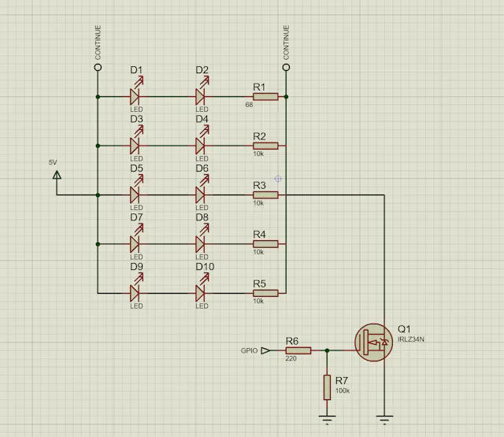Select the D10 LED symbol
This screenshot has width=504, height=437.
coord(201,293)
